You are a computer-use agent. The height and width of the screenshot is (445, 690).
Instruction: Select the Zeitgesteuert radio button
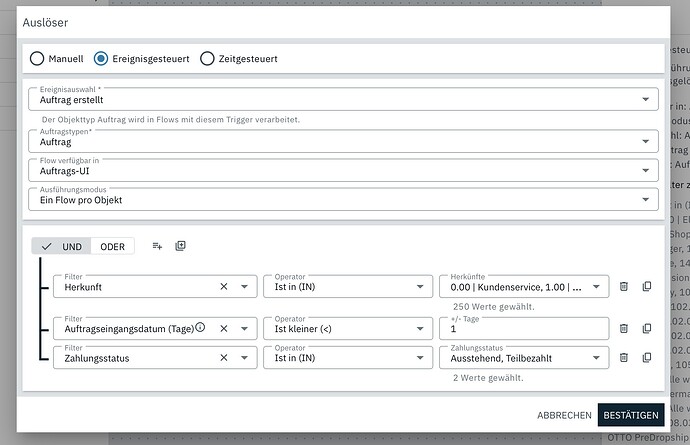click(x=207, y=59)
